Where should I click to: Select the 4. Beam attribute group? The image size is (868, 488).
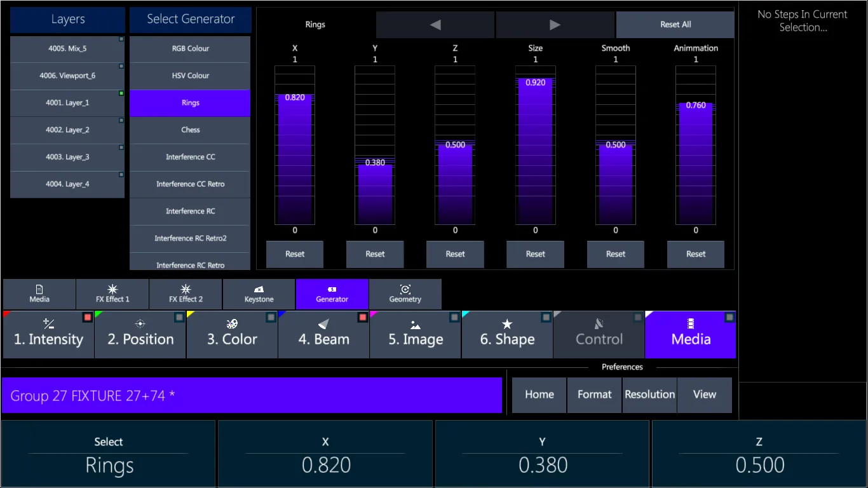tap(323, 335)
